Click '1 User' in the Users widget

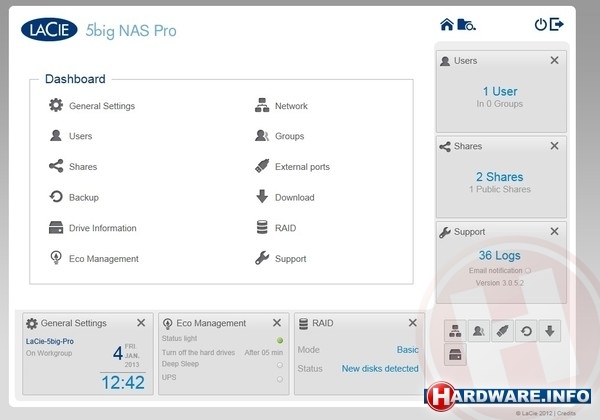click(x=500, y=91)
